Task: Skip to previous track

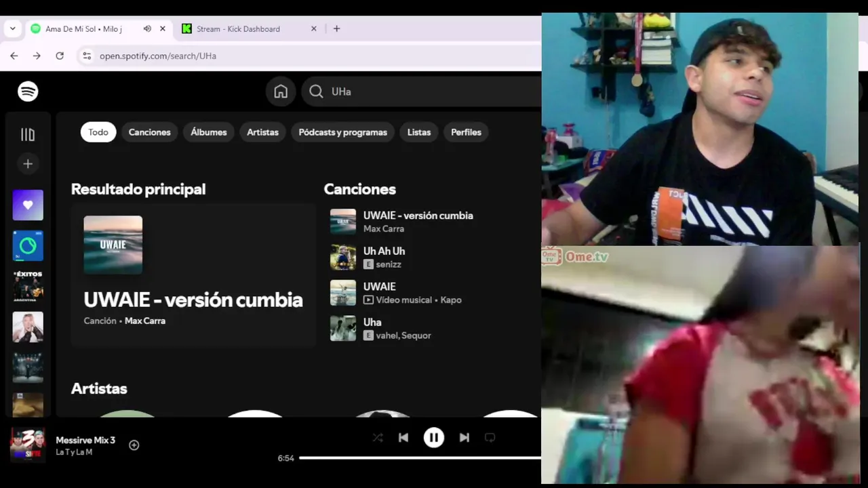Action: (x=403, y=438)
